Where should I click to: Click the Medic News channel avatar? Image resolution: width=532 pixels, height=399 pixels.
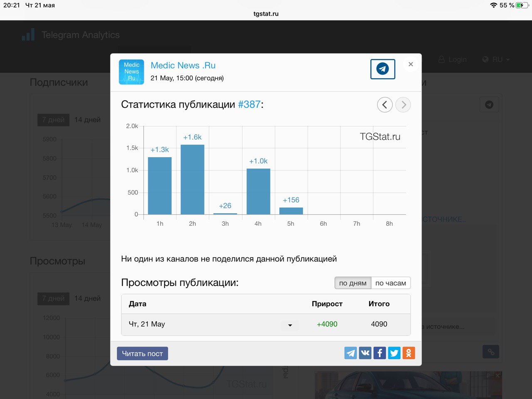pos(131,72)
